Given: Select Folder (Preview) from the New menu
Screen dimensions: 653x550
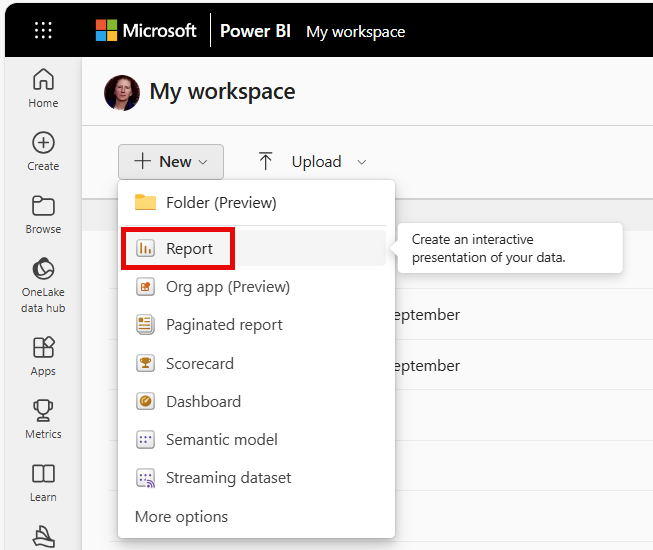Looking at the screenshot, I should 256,203.
